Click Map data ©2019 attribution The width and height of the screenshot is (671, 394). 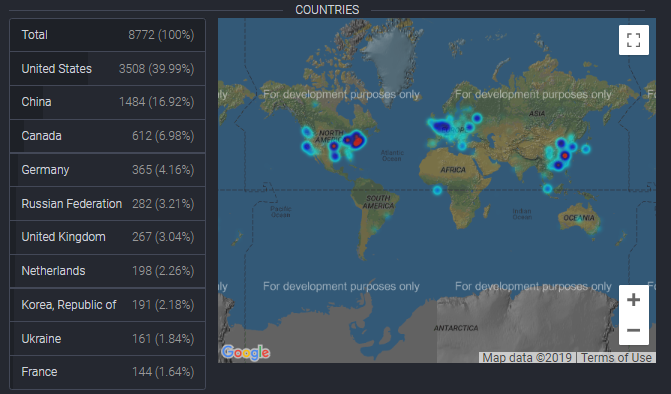pos(527,358)
